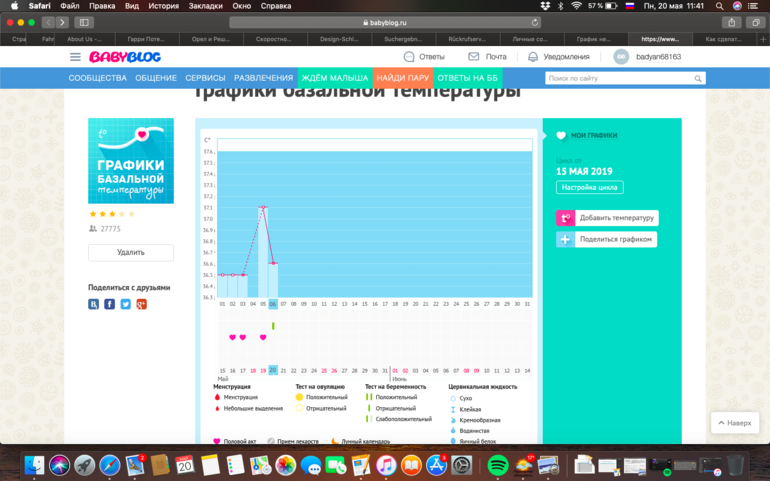Rate the app with the fifth star
The width and height of the screenshot is (770, 481).
(131, 214)
